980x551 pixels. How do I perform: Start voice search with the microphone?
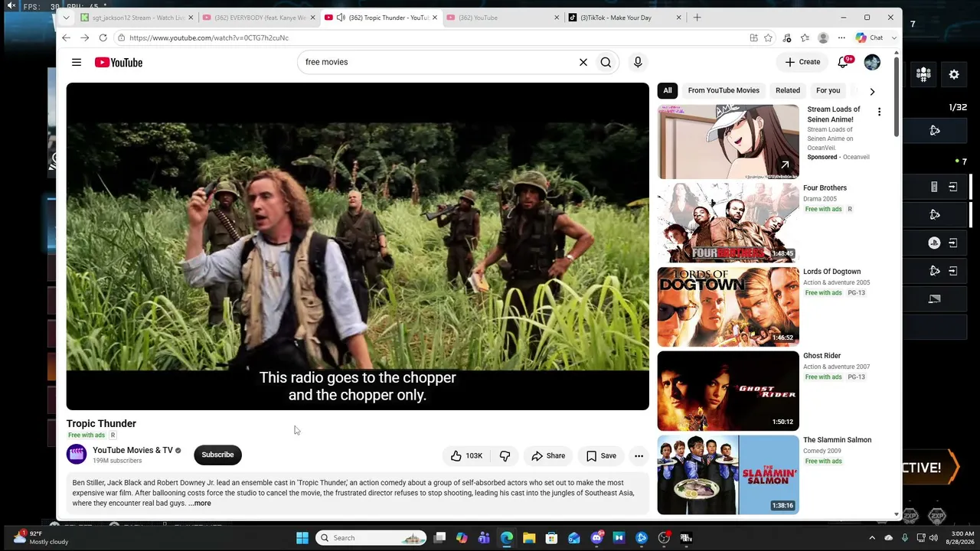(638, 62)
